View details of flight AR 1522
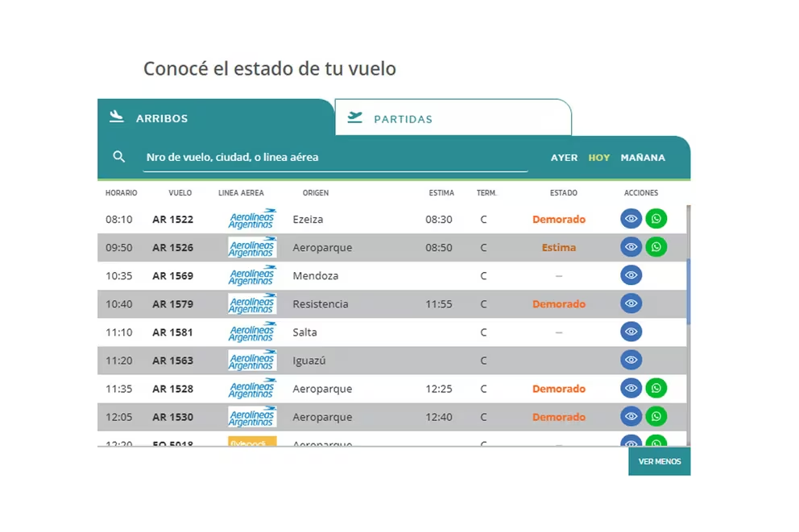This screenshot has width=799, height=532. point(631,219)
